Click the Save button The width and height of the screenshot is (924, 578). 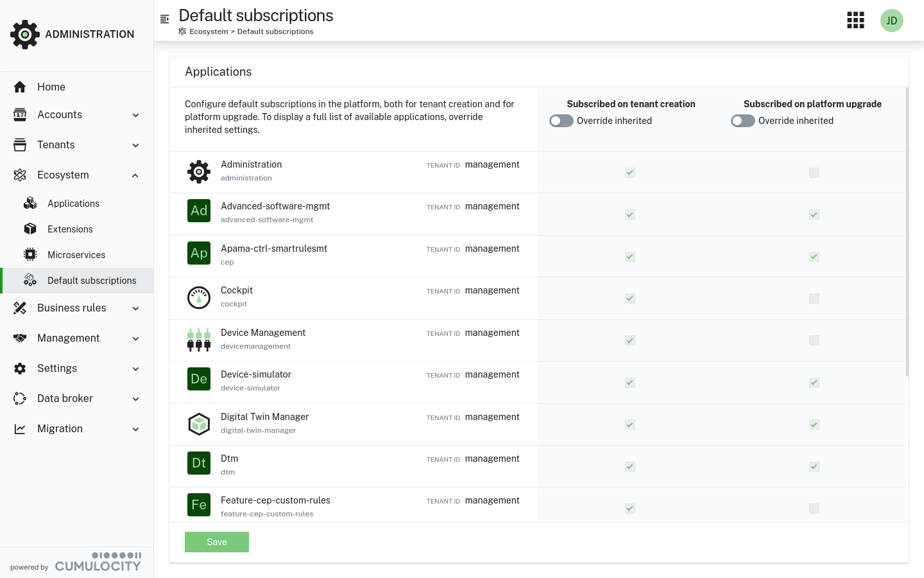pos(216,542)
